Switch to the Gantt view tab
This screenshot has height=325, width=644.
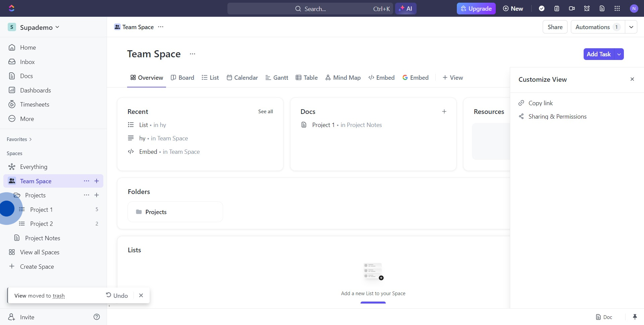tap(277, 78)
